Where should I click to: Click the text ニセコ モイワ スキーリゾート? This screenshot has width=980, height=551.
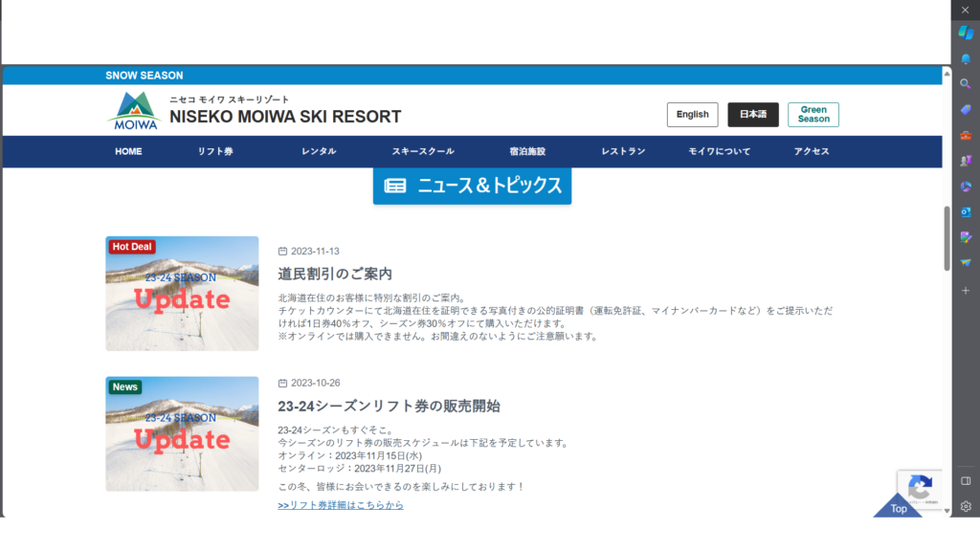230,99
